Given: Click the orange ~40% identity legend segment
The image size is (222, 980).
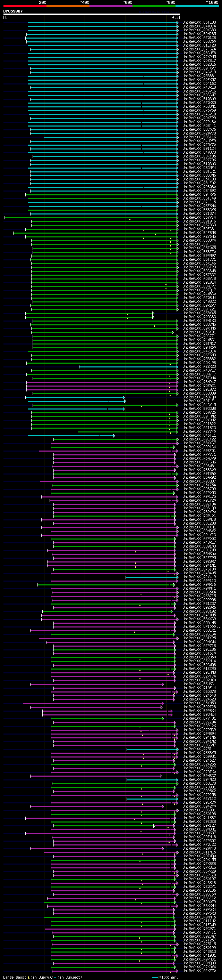Looking at the screenshot, I should [x=68, y=6].
